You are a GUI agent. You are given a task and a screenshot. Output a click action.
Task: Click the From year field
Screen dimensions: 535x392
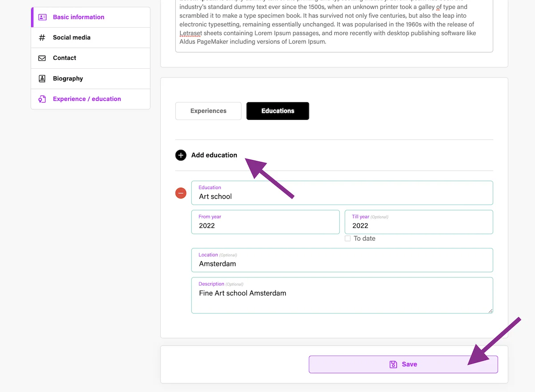[265, 222]
